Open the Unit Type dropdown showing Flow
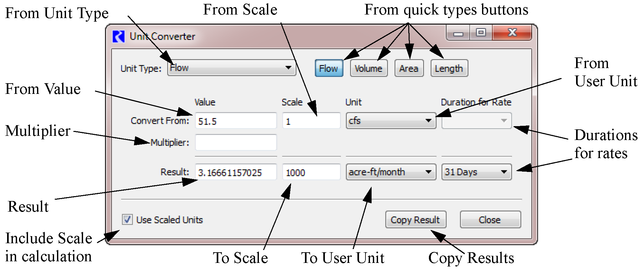Screen dimensions: 644x270 [x=231, y=68]
